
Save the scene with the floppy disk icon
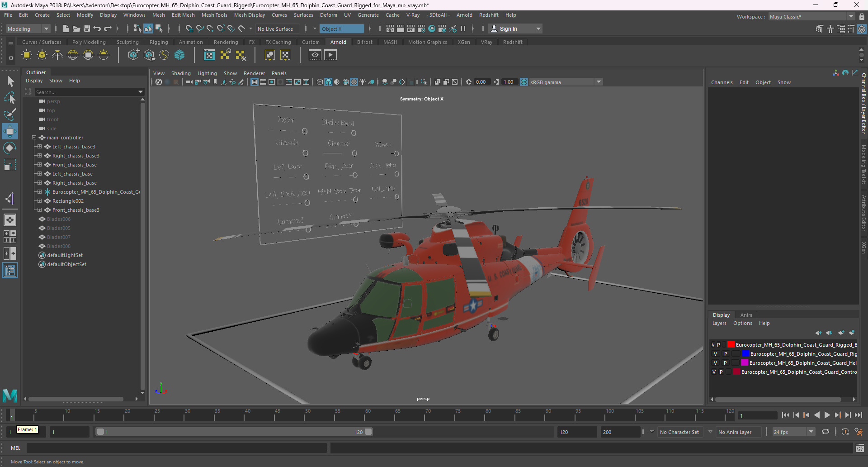(87, 29)
